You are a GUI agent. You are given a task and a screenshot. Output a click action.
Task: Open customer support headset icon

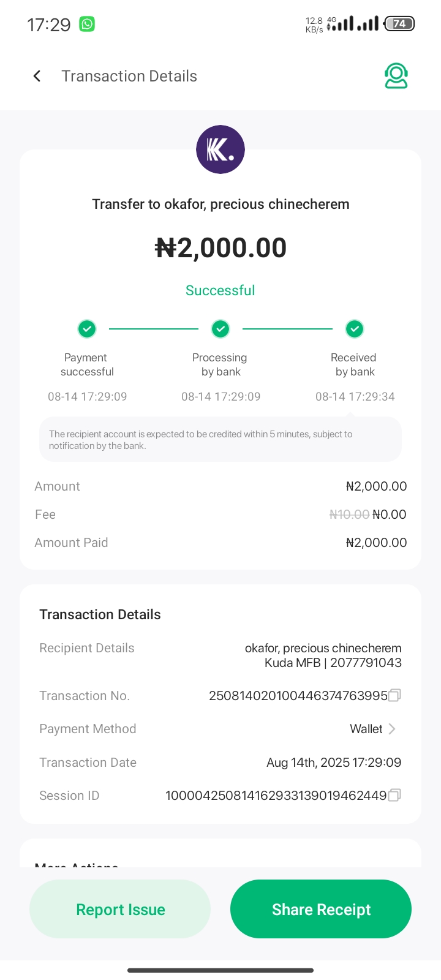pos(396,76)
